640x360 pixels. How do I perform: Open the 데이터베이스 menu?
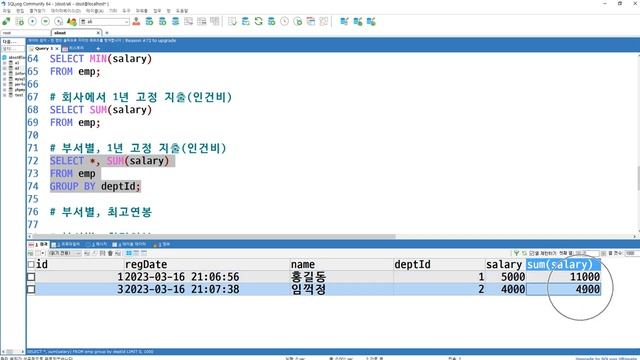point(65,11)
